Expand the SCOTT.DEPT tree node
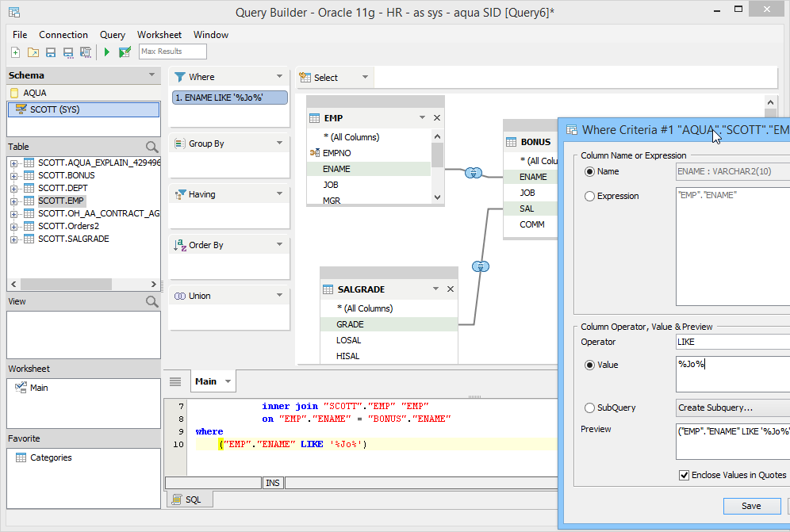The height and width of the screenshot is (532, 790). point(13,189)
